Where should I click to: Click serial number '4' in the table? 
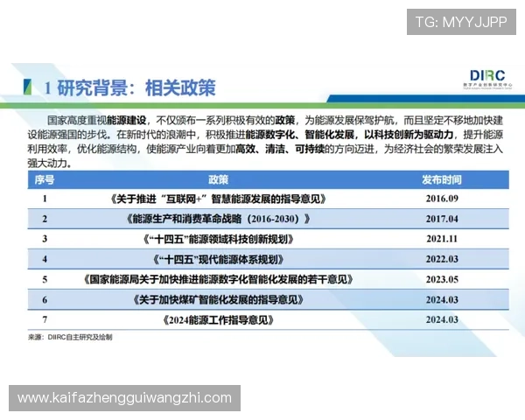[x=45, y=259]
